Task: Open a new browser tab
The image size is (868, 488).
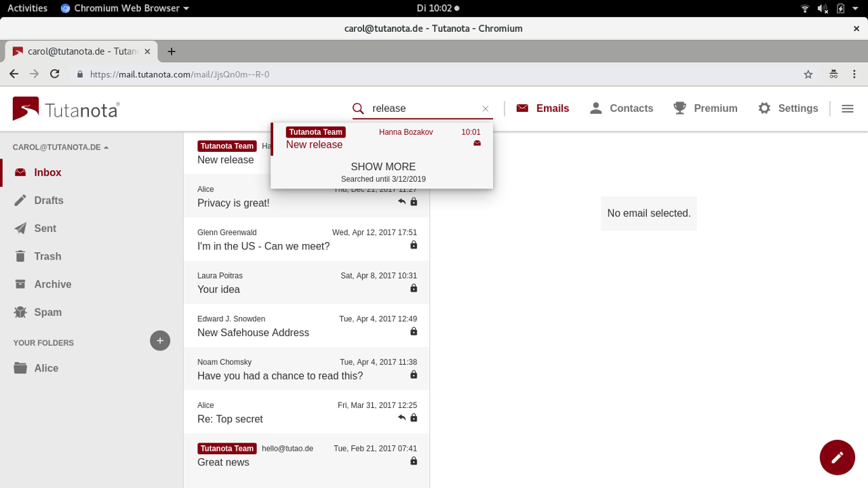Action: coord(172,52)
